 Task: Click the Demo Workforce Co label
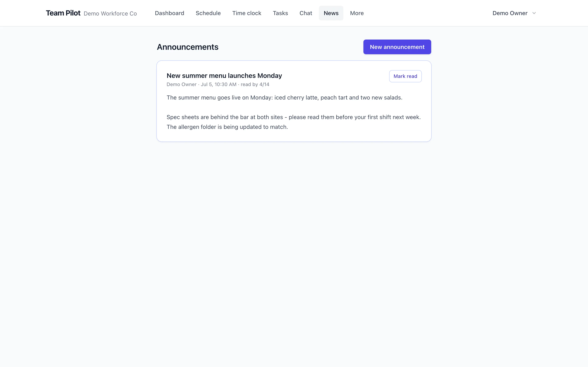click(x=110, y=14)
